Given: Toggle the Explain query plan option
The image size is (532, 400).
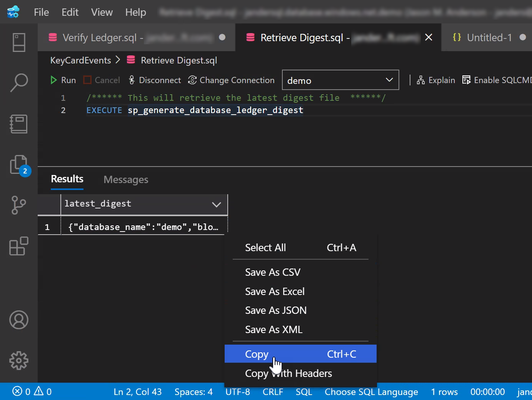Looking at the screenshot, I should point(436,80).
